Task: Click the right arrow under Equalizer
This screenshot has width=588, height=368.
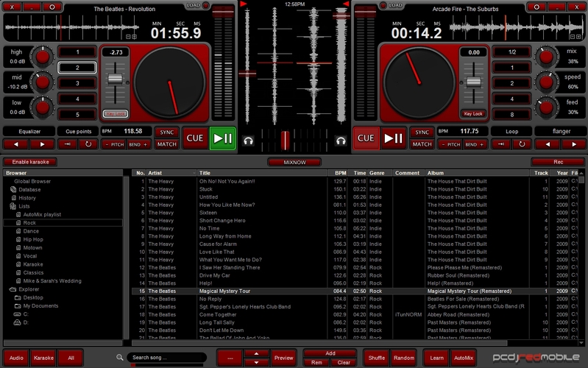Action: click(43, 144)
